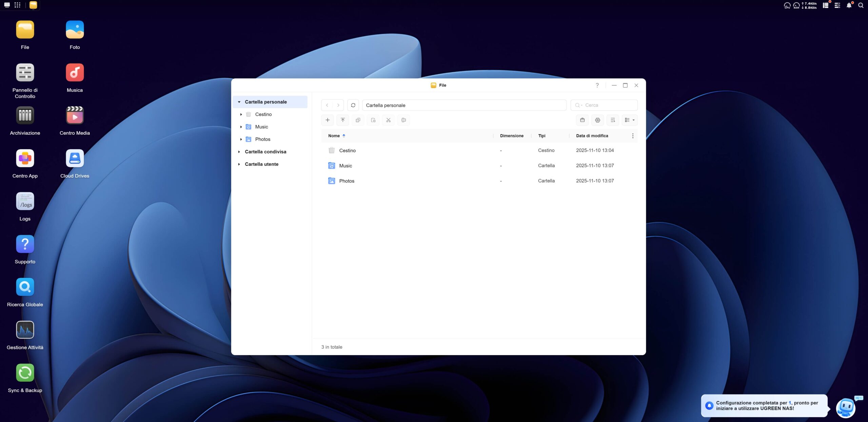The width and height of the screenshot is (868, 422).
Task: Click the new item plus button
Action: (328, 120)
